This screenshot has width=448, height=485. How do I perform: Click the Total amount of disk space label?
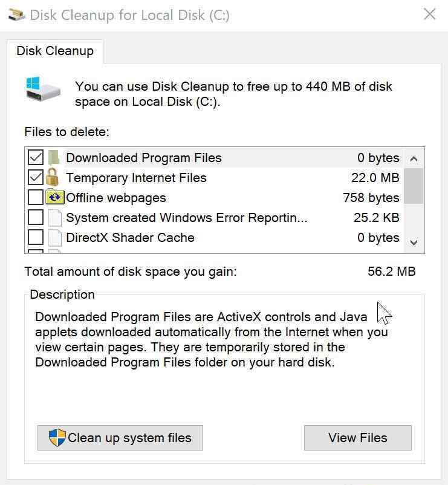(131, 272)
